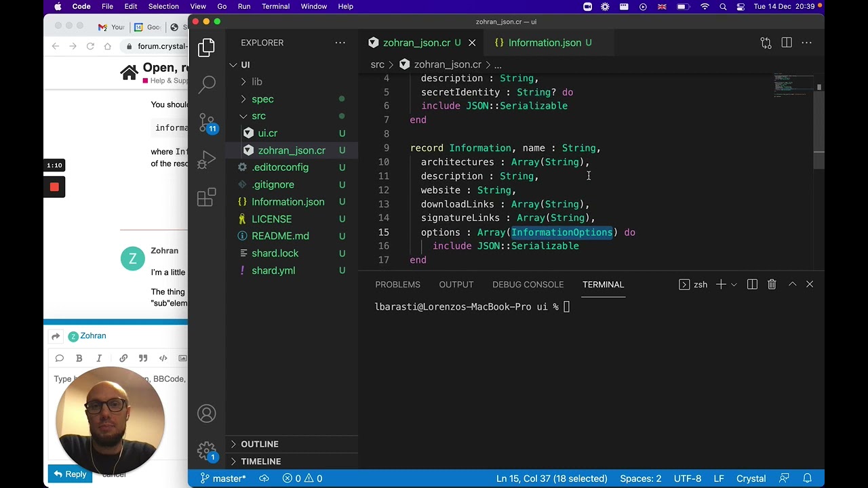Collapse the src folder
Image resolution: width=868 pixels, height=488 pixels.
point(258,116)
